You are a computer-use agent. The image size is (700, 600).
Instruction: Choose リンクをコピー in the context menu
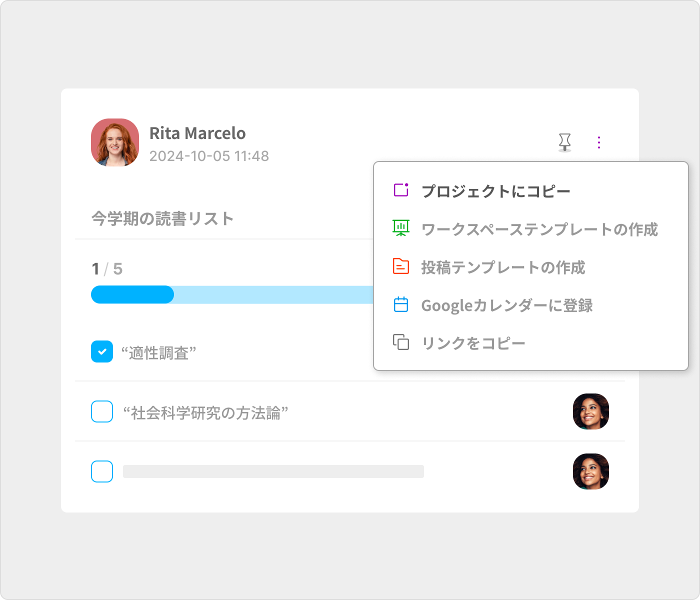pyautogui.click(x=473, y=343)
